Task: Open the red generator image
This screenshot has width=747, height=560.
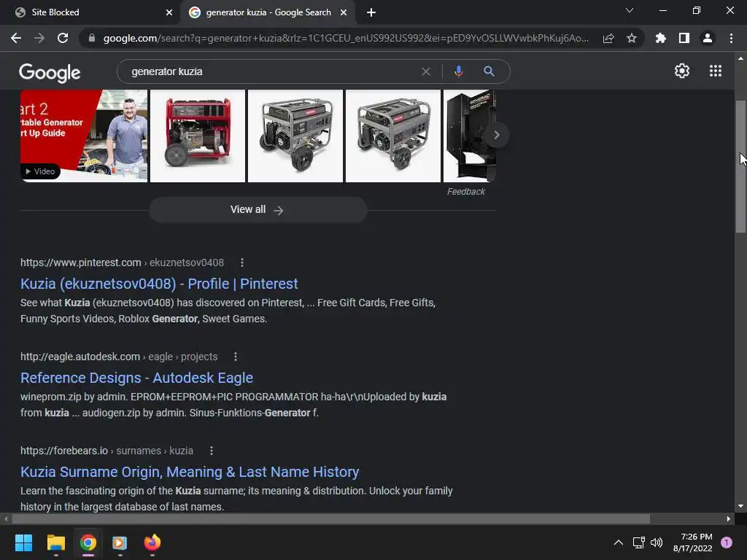Action: point(198,136)
